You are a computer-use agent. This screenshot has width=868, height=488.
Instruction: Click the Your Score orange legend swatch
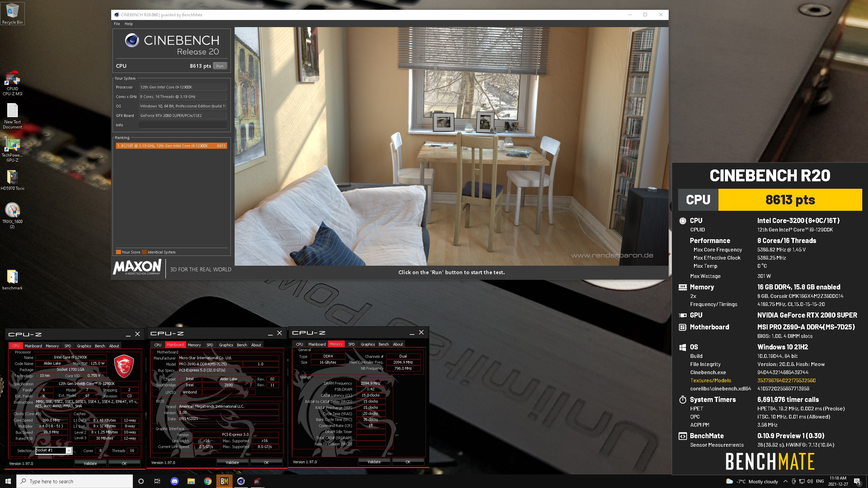[x=118, y=252]
